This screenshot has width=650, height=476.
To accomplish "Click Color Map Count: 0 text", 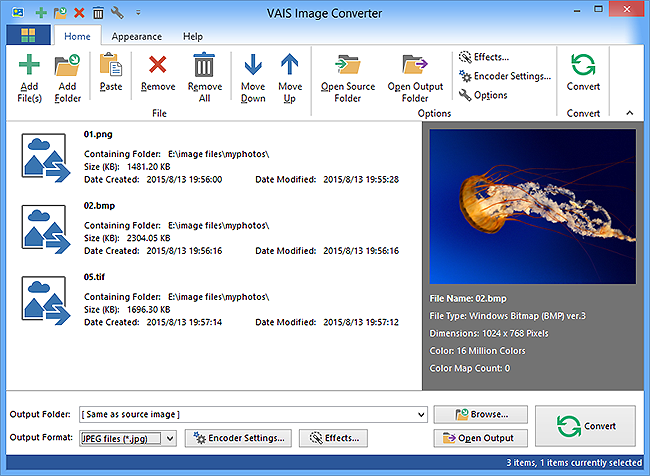I will (x=470, y=368).
